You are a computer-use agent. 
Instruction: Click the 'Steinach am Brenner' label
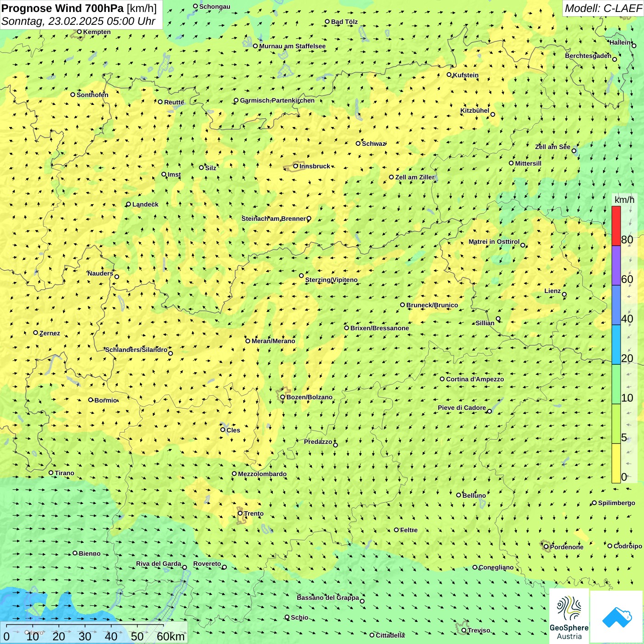click(274, 218)
